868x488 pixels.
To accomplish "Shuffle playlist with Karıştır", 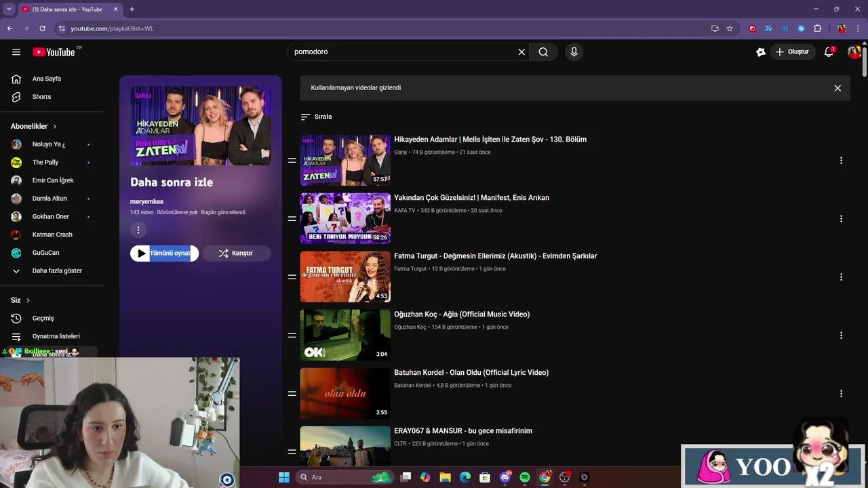I will click(237, 253).
